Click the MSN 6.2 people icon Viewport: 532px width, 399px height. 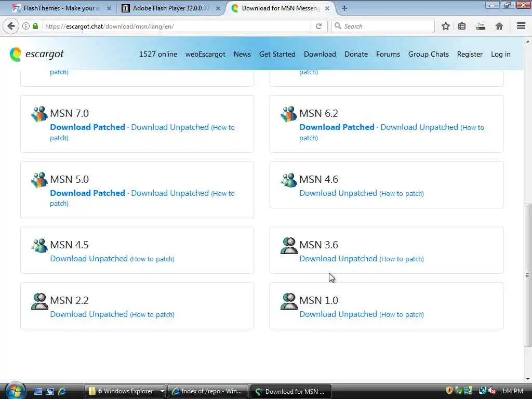tap(289, 114)
